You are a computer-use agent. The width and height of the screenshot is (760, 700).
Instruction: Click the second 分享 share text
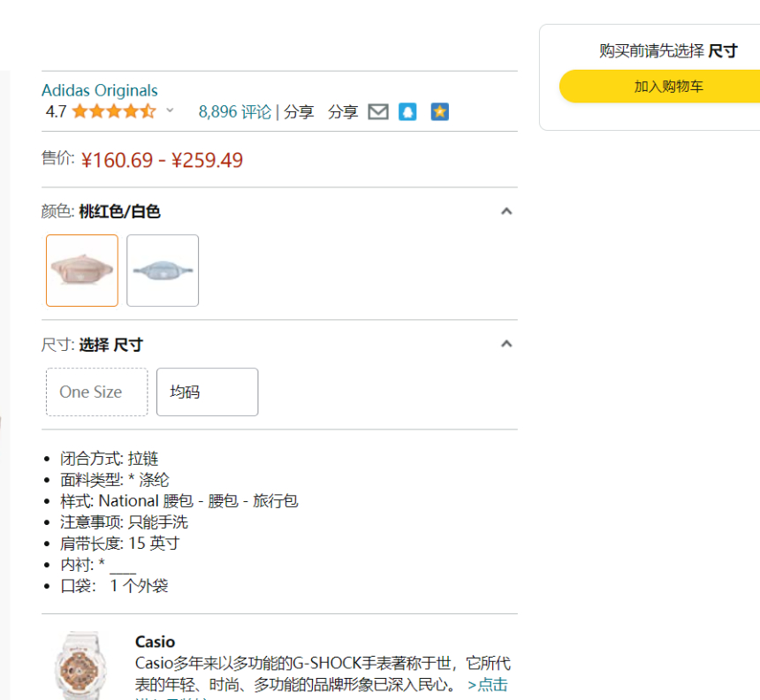pyautogui.click(x=343, y=111)
